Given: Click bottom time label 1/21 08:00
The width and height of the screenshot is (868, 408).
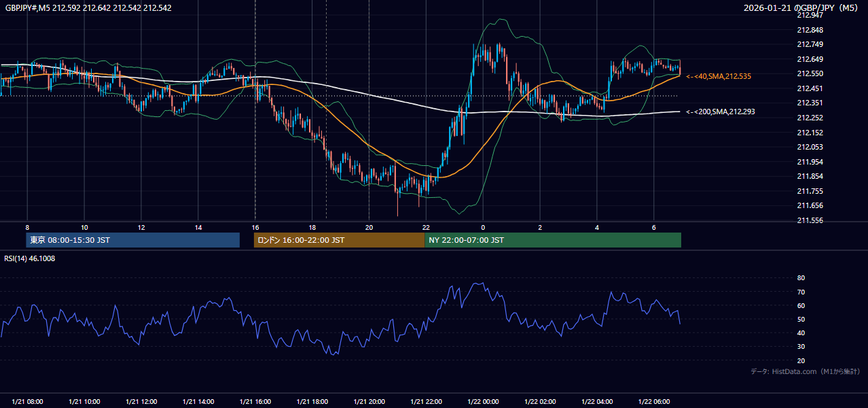Looking at the screenshot, I should tap(27, 401).
